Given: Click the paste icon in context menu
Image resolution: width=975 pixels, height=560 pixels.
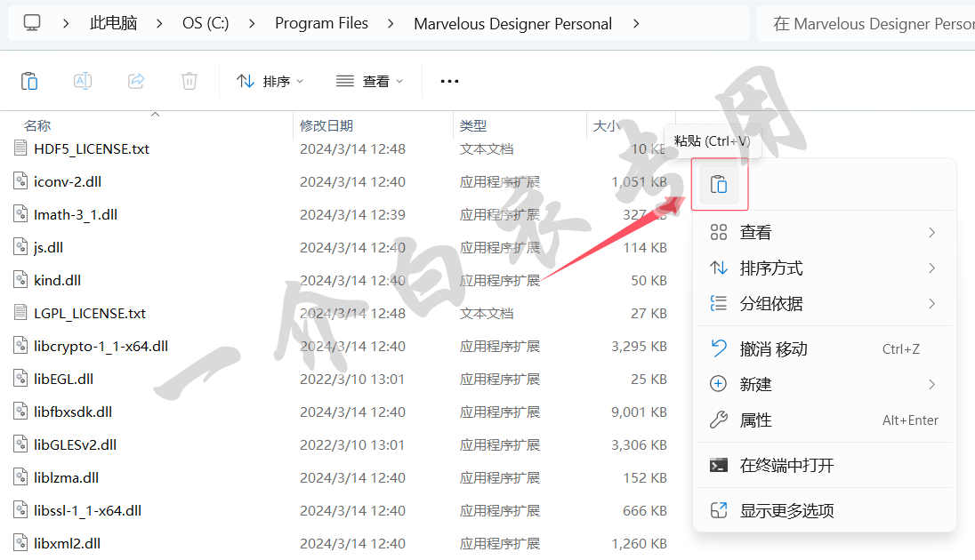Looking at the screenshot, I should tap(719, 185).
